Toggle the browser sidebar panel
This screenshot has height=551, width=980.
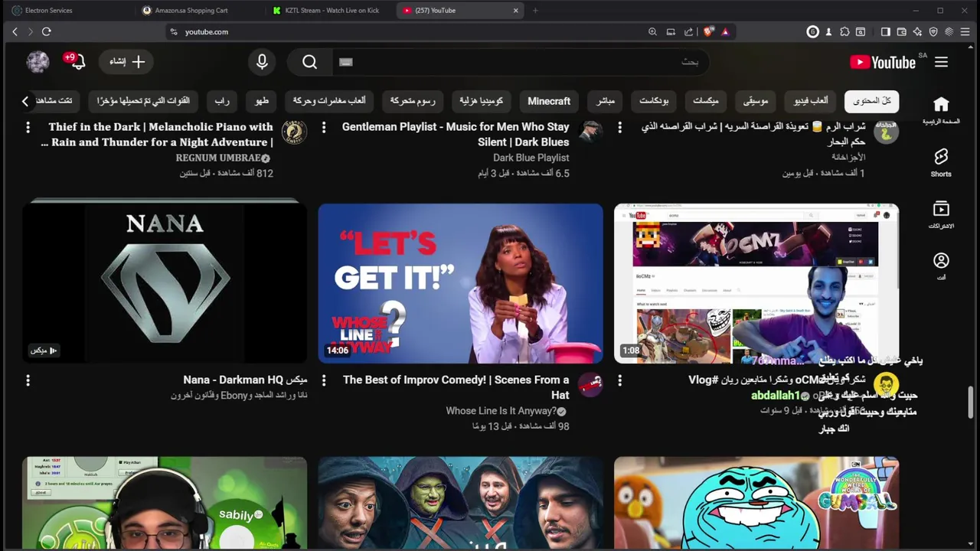point(885,31)
